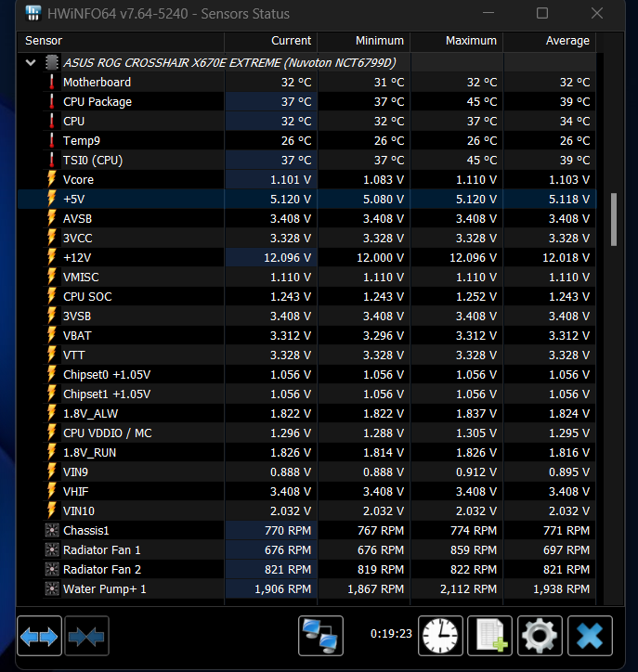Click the vertical scrollbar thumb
This screenshot has height=672, width=638.
pos(614,219)
